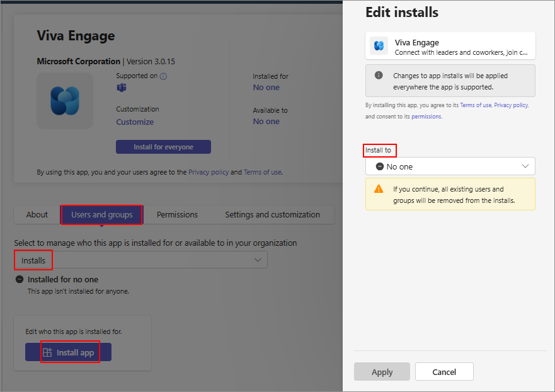Open the Install to dropdown showing No one

[450, 166]
